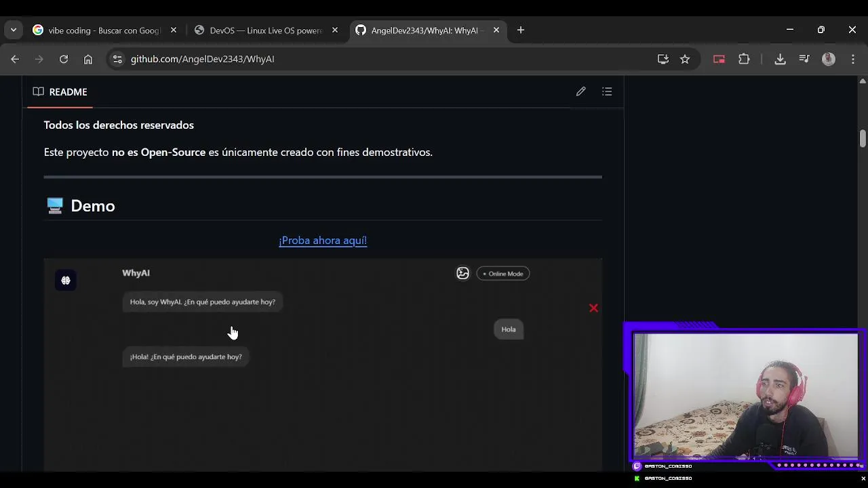868x488 pixels.
Task: Close the vibe coding Google tab
Action: pos(174,30)
